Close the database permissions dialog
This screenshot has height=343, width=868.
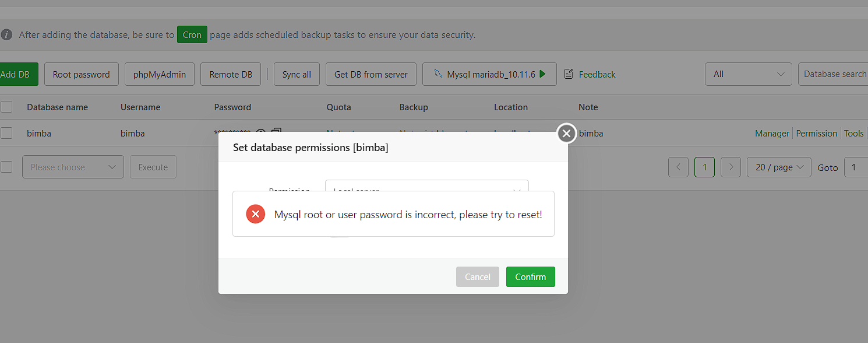[566, 134]
